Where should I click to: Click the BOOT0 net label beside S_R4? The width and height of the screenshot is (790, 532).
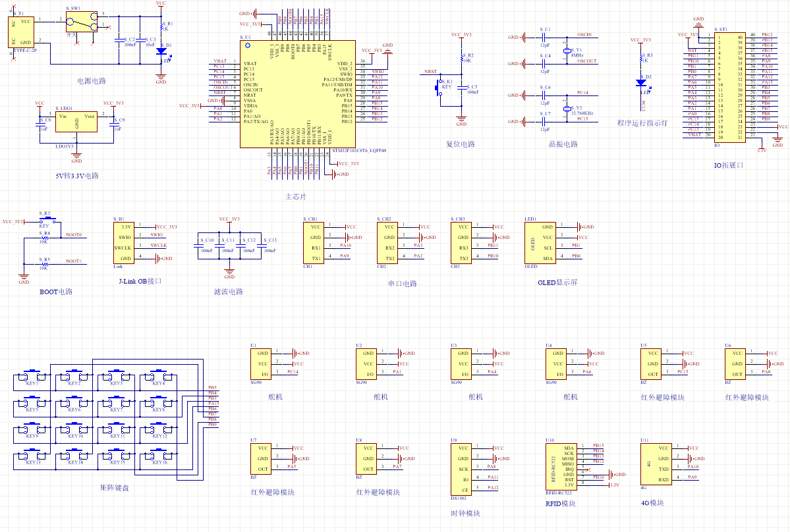[74, 234]
